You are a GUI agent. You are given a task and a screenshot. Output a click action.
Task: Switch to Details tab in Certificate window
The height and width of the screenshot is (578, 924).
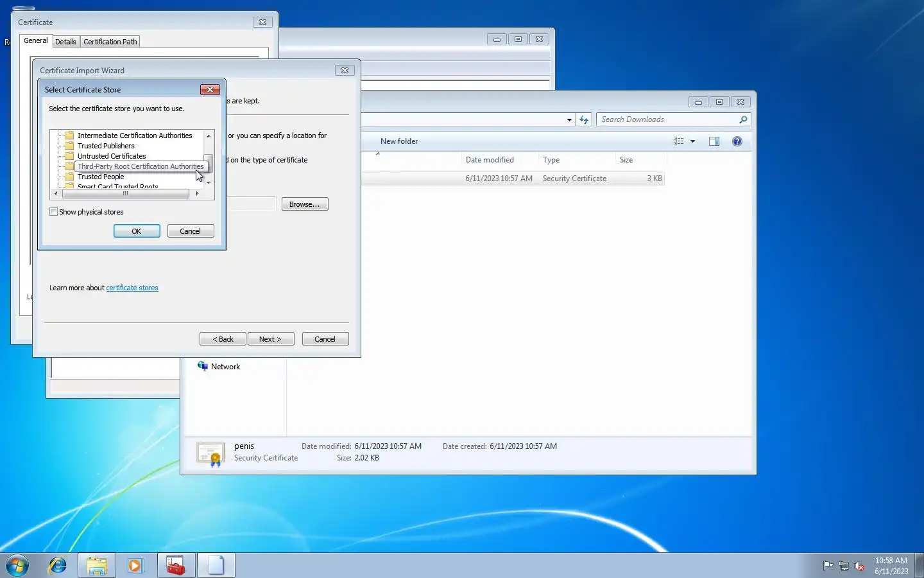click(x=65, y=42)
